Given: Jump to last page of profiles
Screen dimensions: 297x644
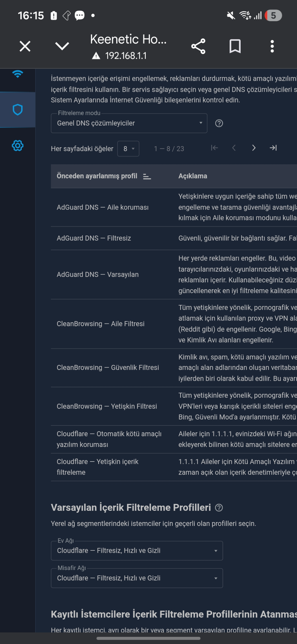Looking at the screenshot, I should point(273,148).
